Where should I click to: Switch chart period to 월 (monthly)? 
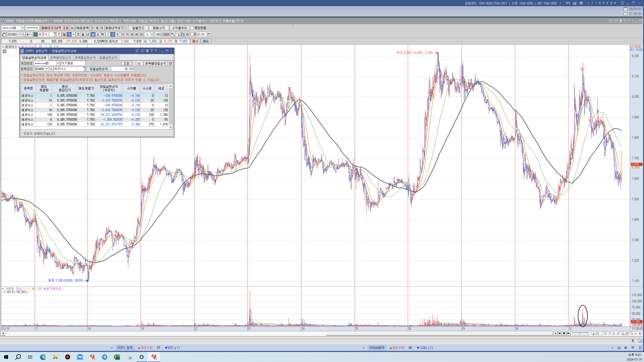point(83,34)
